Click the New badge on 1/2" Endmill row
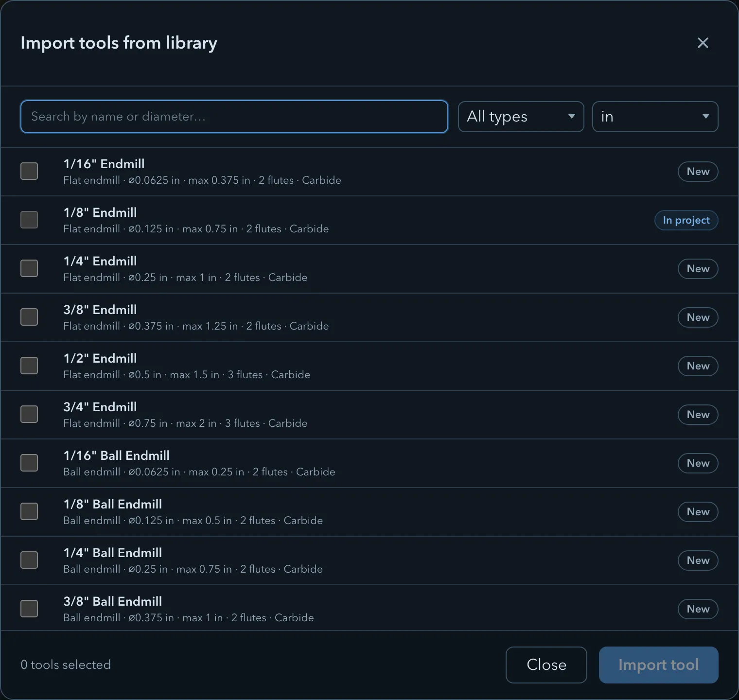Viewport: 739px width, 700px height. coord(698,366)
